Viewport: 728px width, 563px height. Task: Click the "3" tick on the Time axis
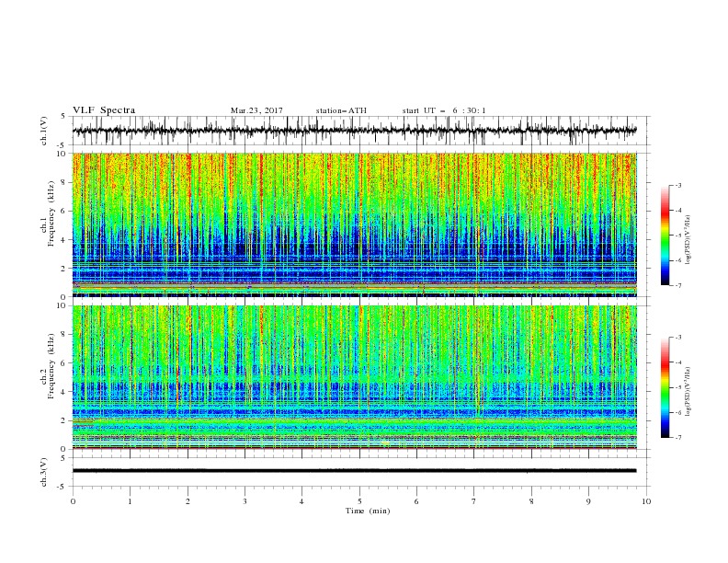[245, 501]
